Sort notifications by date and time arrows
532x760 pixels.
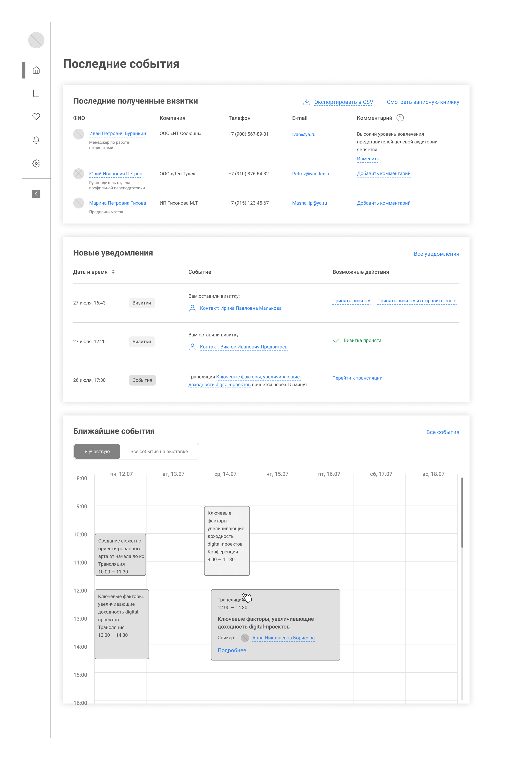pyautogui.click(x=113, y=272)
